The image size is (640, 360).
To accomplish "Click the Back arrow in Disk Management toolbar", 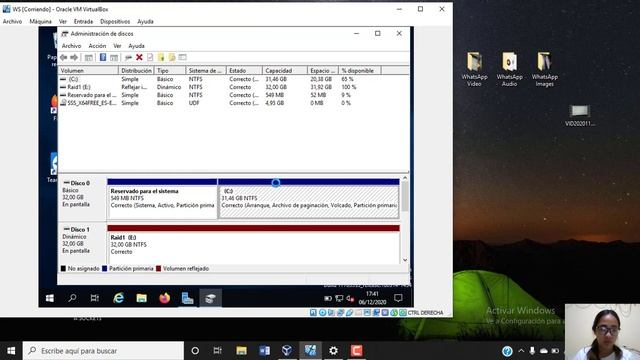I will [x=64, y=58].
